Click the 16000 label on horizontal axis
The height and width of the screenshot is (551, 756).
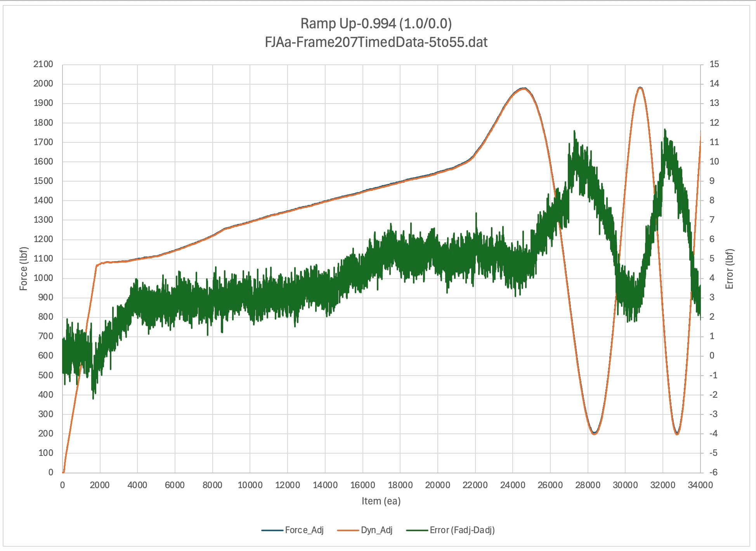(362, 485)
